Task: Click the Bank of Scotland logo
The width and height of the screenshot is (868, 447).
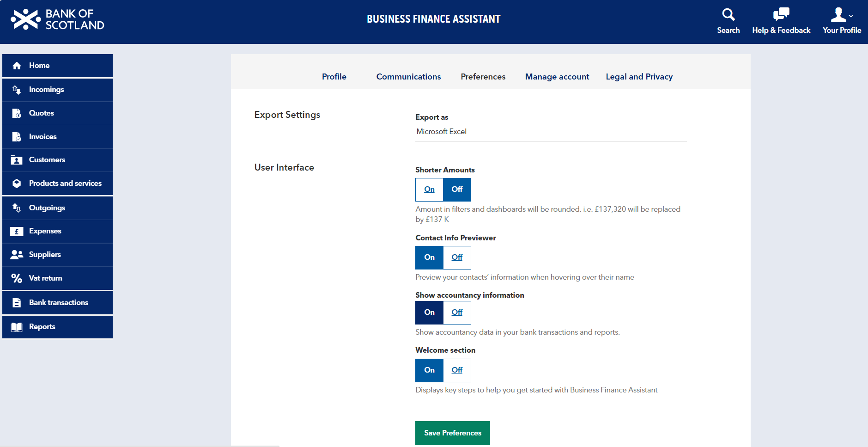Action: (57, 19)
